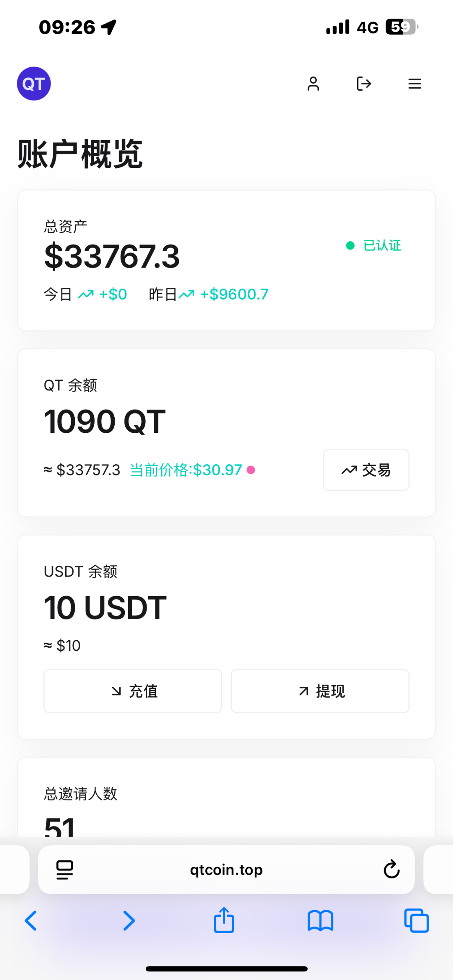Viewport: 453px width, 980px height.
Task: Open Safari page settings icon
Action: click(64, 869)
